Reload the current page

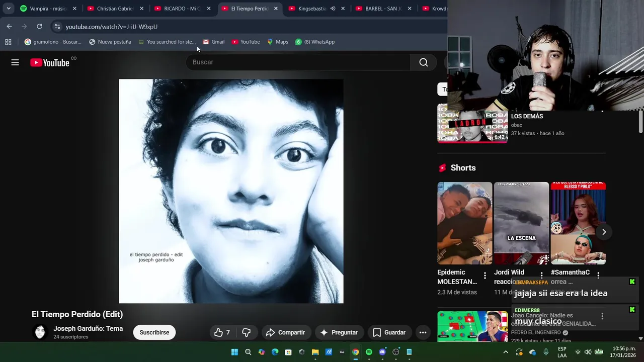coord(39,27)
